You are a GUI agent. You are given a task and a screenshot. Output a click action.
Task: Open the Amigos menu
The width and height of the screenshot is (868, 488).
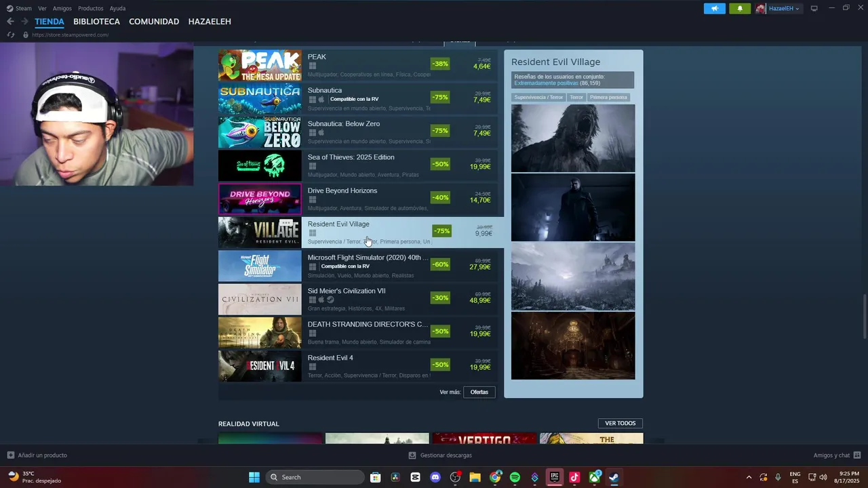click(62, 8)
